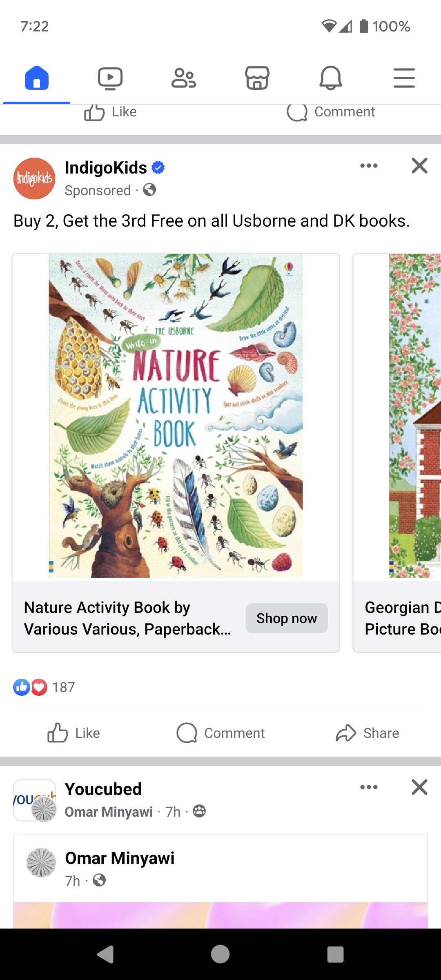Viewport: 441px width, 980px height.
Task: Open the hamburger menu
Action: [x=404, y=78]
